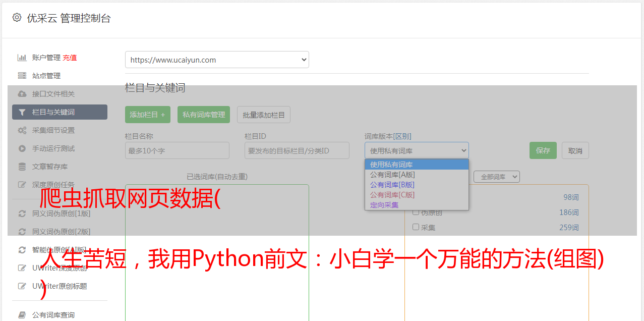Click the 添加栏目 + button
The height and width of the screenshot is (321, 644).
pyautogui.click(x=147, y=115)
